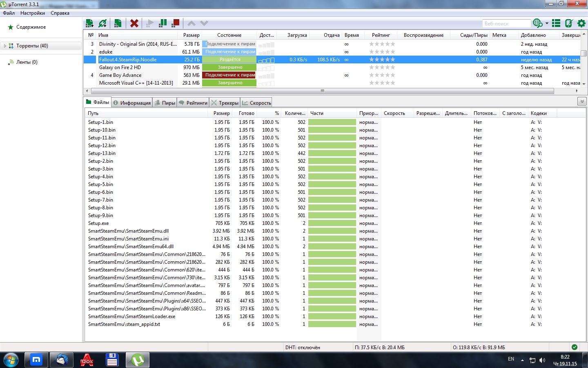This screenshot has width=588, height=368.
Task: Open the search engine dropdown arrow
Action: click(x=547, y=23)
